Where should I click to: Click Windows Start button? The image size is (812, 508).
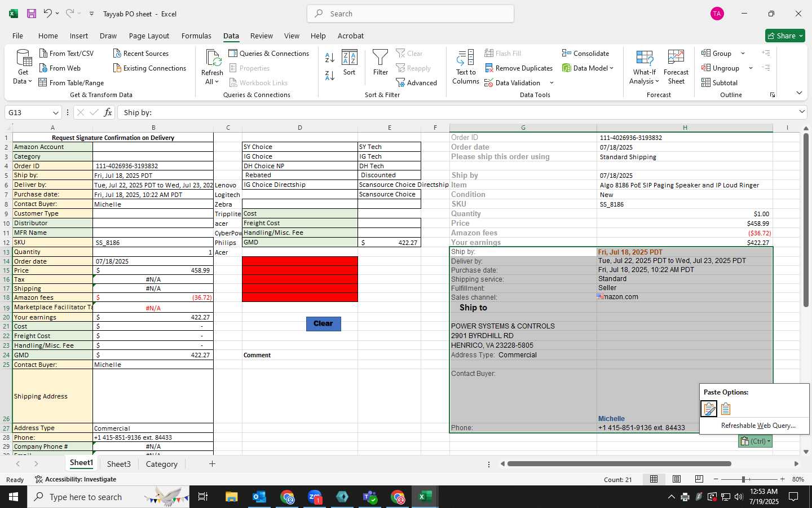coord(14,497)
